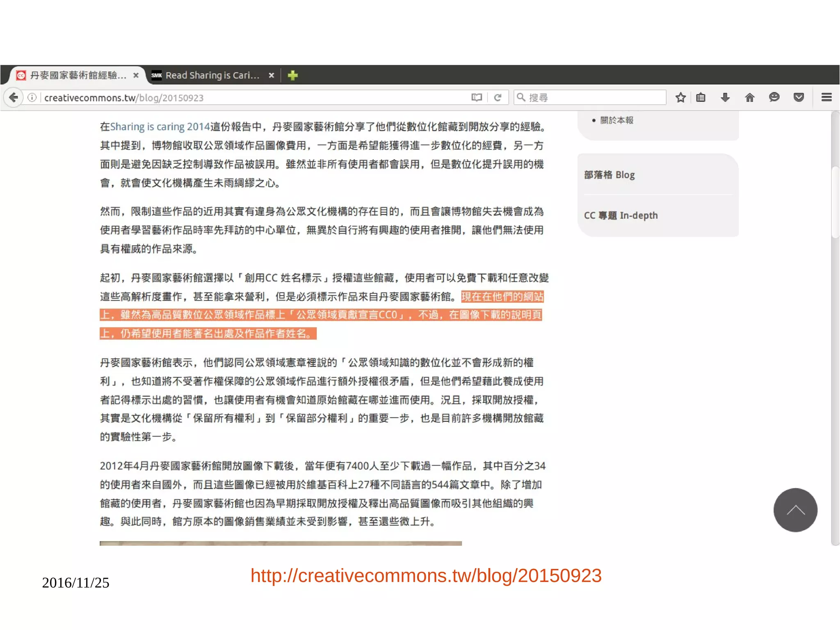The width and height of the screenshot is (840, 630).
Task: Close the 丹麥國家藝術館經驗 tab
Action: (136, 75)
